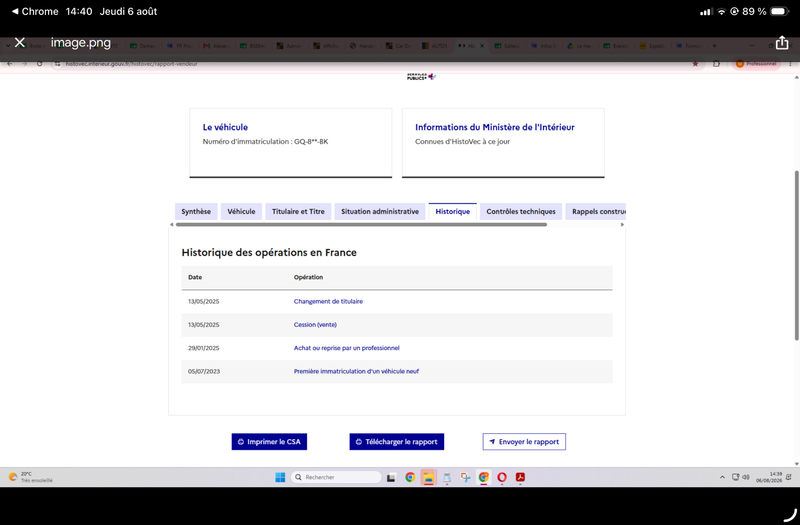Open the Cession (vente) operation link

(x=315, y=324)
